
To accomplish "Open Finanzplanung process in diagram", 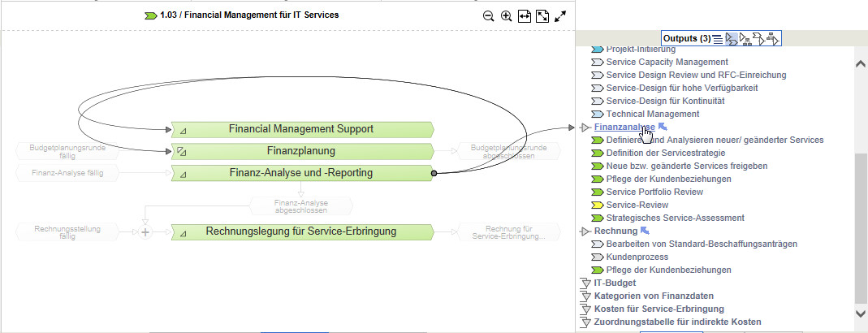I will pos(300,151).
